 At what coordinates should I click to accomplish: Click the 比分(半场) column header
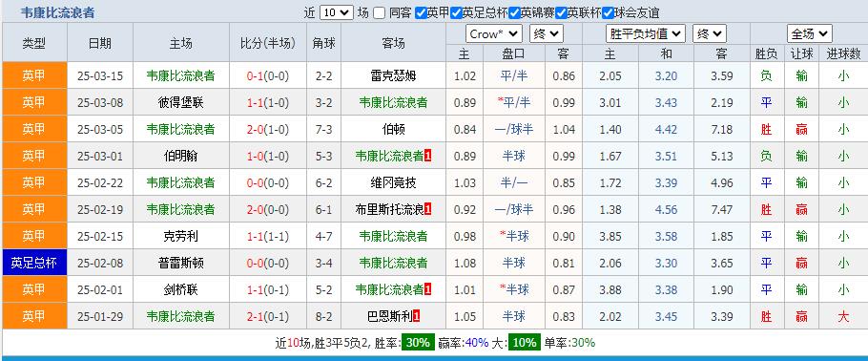click(x=268, y=43)
